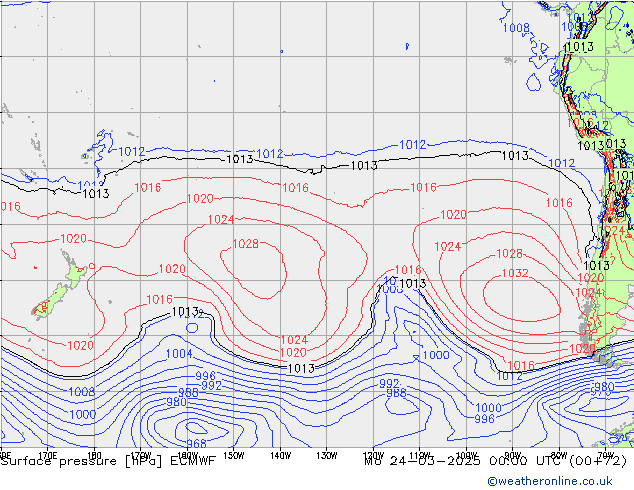
Task: Click the '1012' label east of Fiji islands
Action: click(x=131, y=152)
